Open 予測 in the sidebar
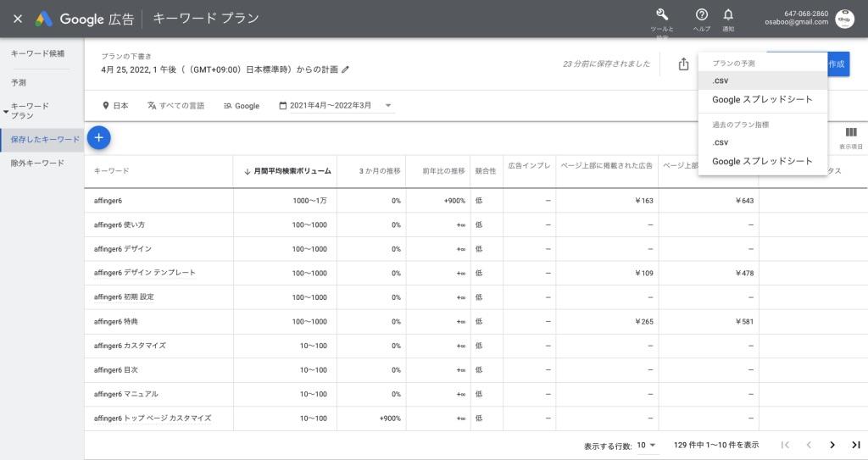Image resolution: width=868 pixels, height=460 pixels. click(19, 82)
